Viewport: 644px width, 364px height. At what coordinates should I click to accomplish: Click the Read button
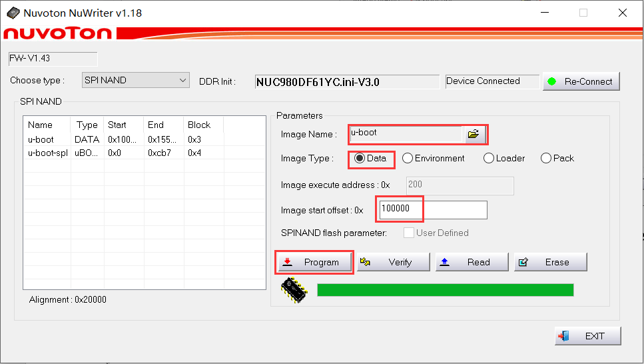click(x=472, y=262)
